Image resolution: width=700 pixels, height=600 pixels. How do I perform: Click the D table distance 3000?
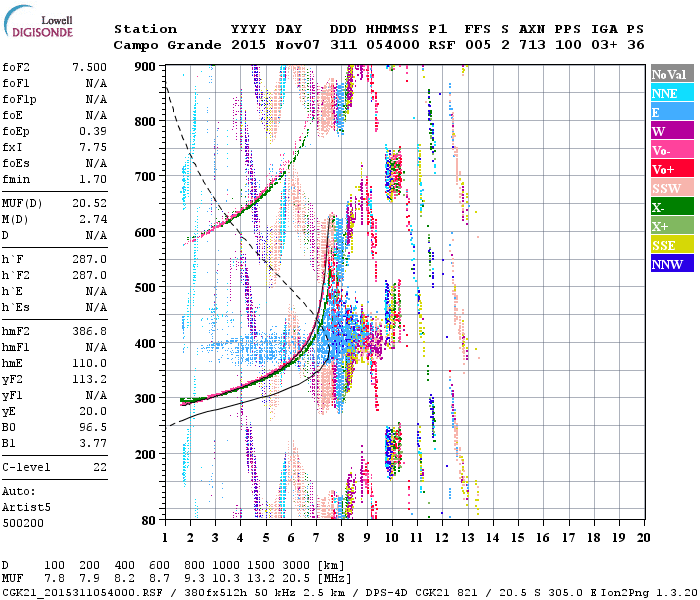click(296, 565)
